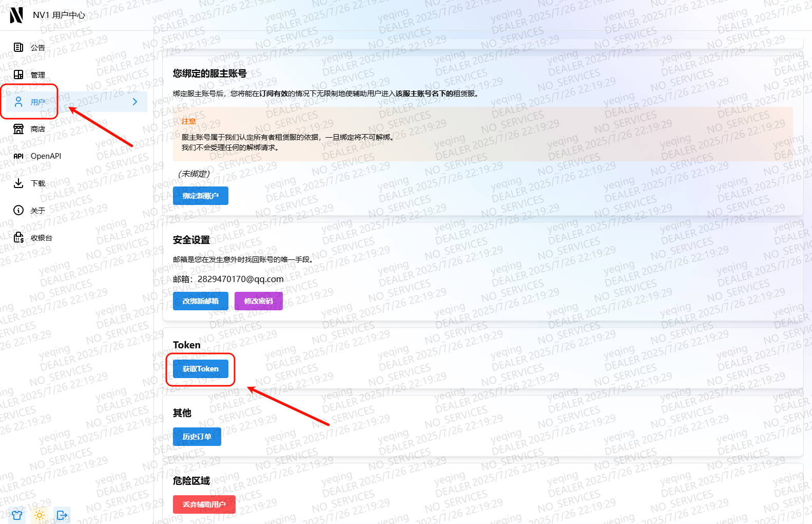The image size is (812, 524).
Task: Click the logout exit icon
Action: [62, 515]
